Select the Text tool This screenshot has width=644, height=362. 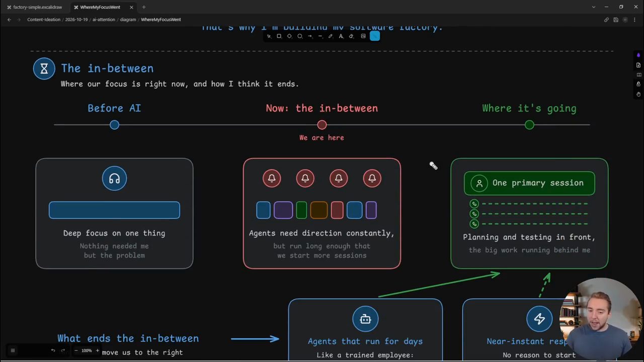pyautogui.click(x=341, y=36)
